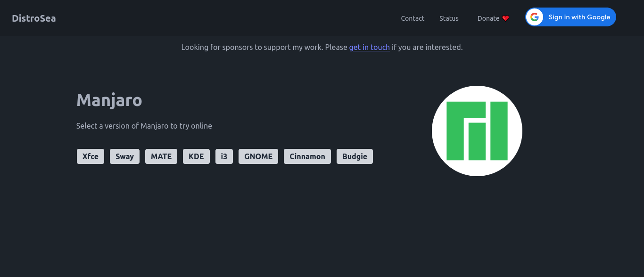Open the Donate link
This screenshot has height=277, width=644.
(488, 18)
